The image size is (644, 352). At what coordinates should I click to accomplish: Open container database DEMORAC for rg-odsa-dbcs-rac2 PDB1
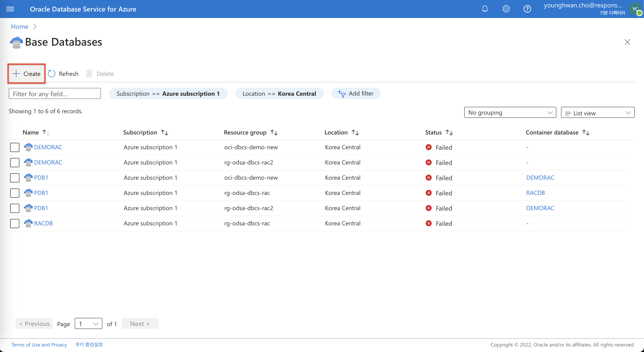[x=540, y=208]
